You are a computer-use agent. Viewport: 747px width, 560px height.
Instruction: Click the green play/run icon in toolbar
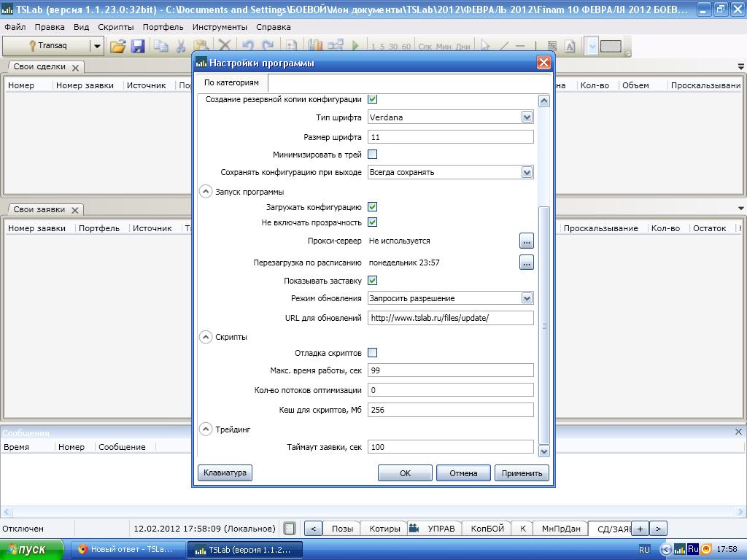pyautogui.click(x=355, y=46)
